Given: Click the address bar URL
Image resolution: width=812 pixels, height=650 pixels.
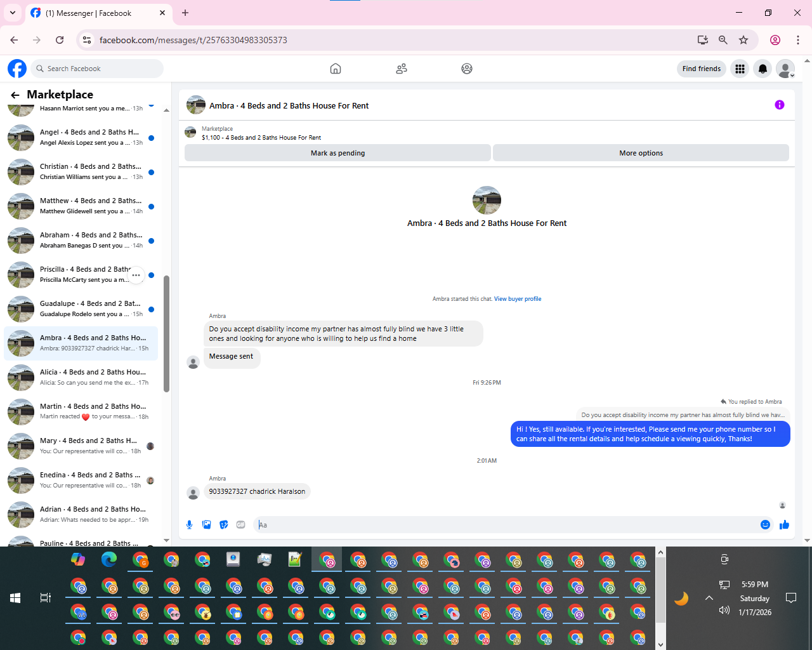Looking at the screenshot, I should click(193, 40).
